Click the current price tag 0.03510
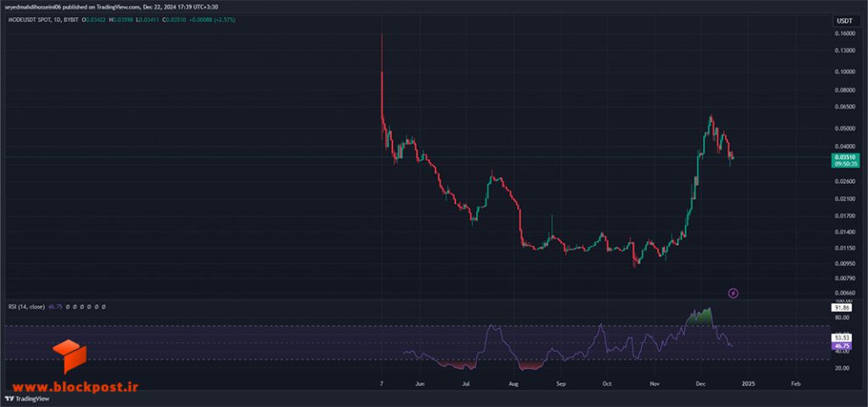Image resolution: width=868 pixels, height=407 pixels. pos(845,157)
